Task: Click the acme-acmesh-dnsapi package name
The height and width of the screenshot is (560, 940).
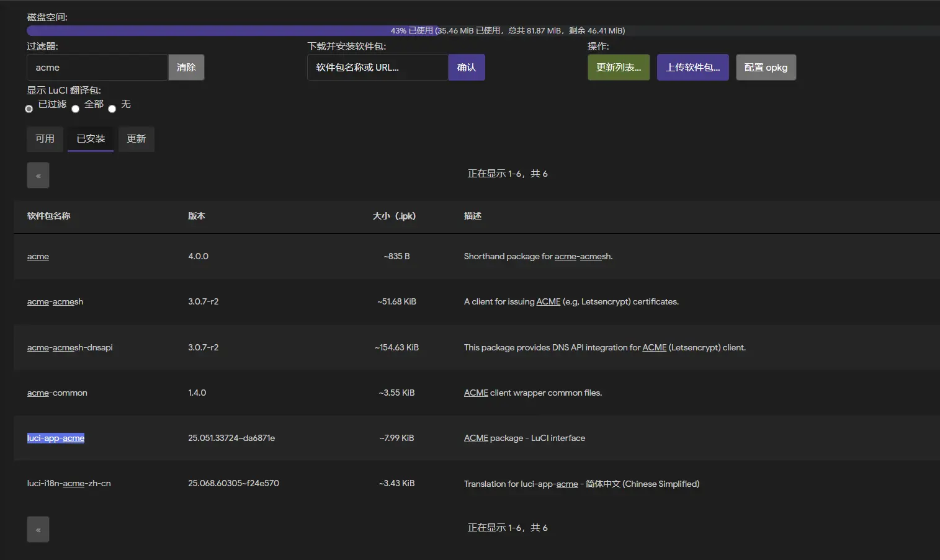Action: point(69,348)
